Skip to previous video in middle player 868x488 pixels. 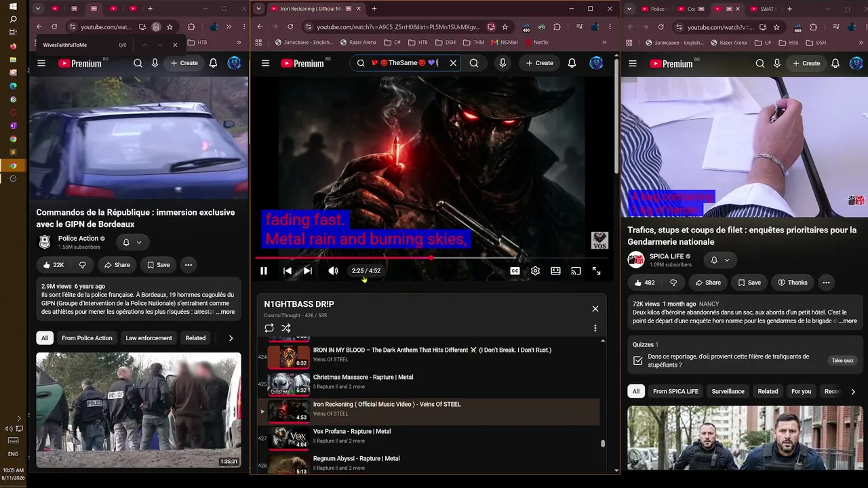288,271
